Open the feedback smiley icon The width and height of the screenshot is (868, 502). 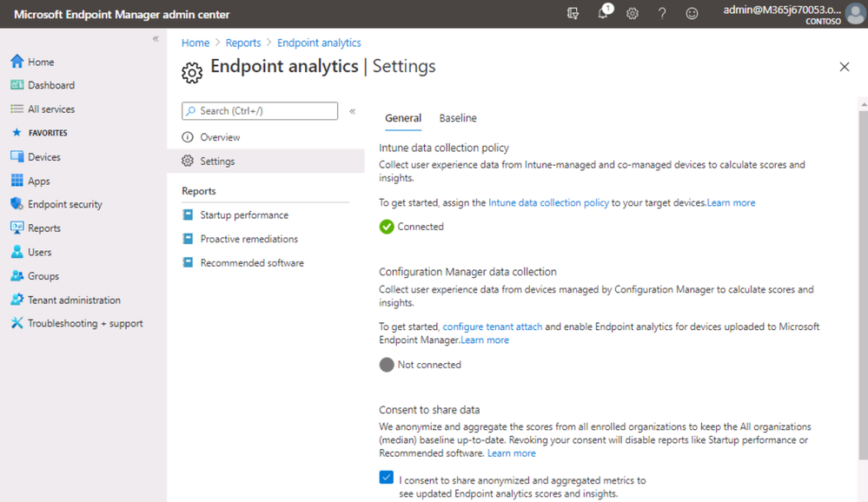click(x=692, y=13)
